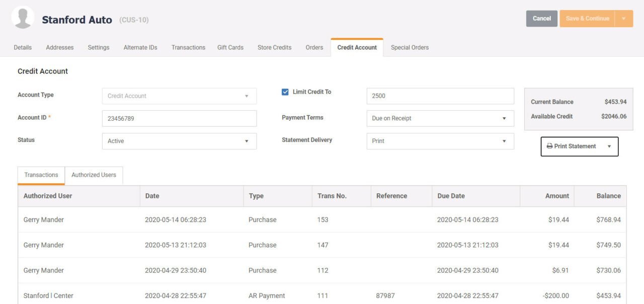Expand the Save & Continue arrow menu
Image resolution: width=644 pixels, height=304 pixels.
click(x=624, y=19)
